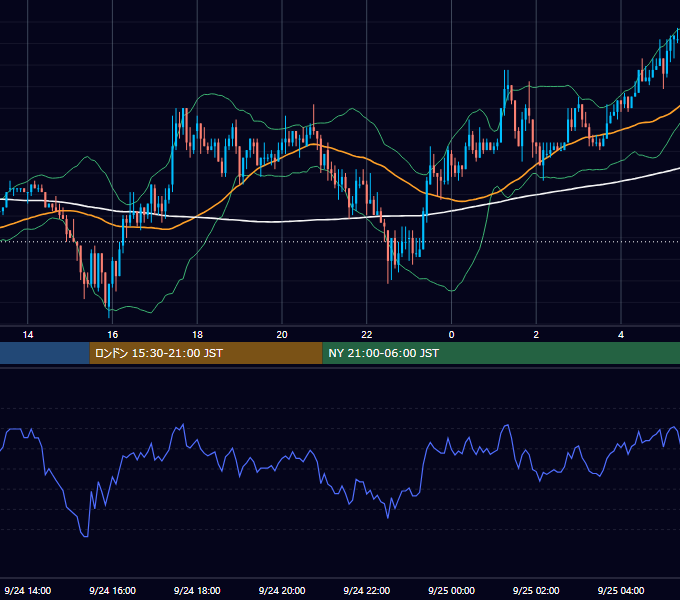This screenshot has height=600, width=680.
Task: Click the 4 hour axis label
Action: click(621, 335)
